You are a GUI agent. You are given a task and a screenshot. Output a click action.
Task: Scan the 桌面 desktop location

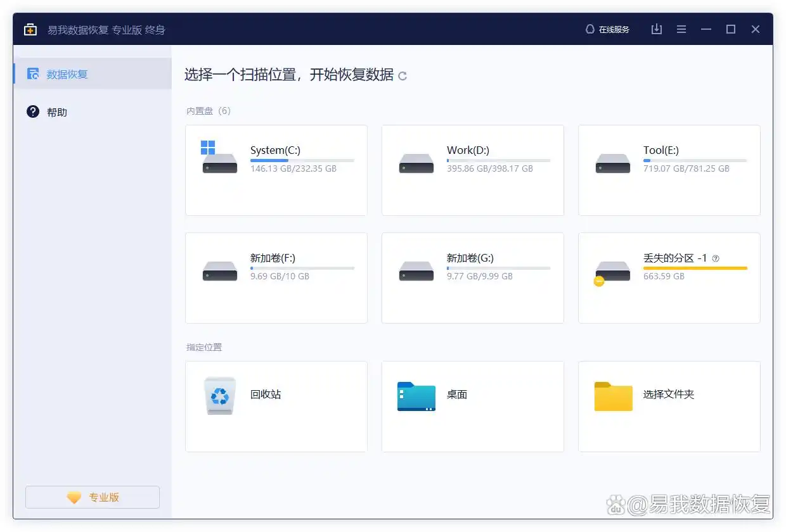(x=472, y=406)
